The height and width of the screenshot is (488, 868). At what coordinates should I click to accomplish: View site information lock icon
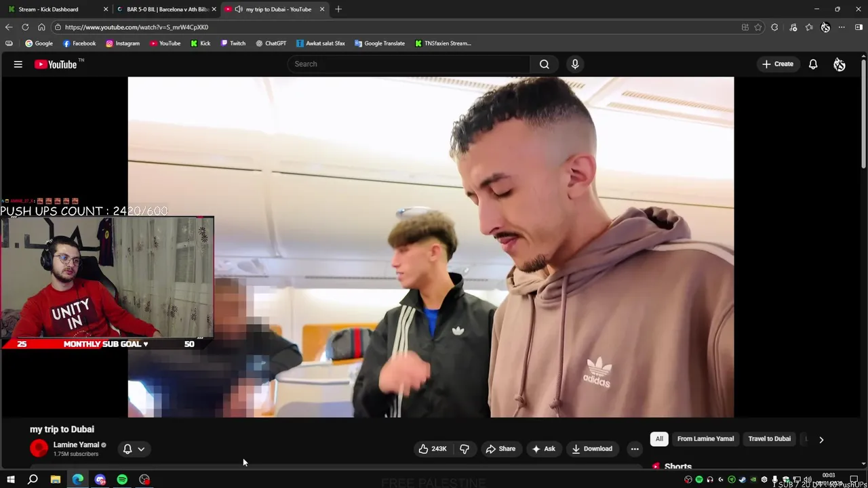(x=58, y=27)
